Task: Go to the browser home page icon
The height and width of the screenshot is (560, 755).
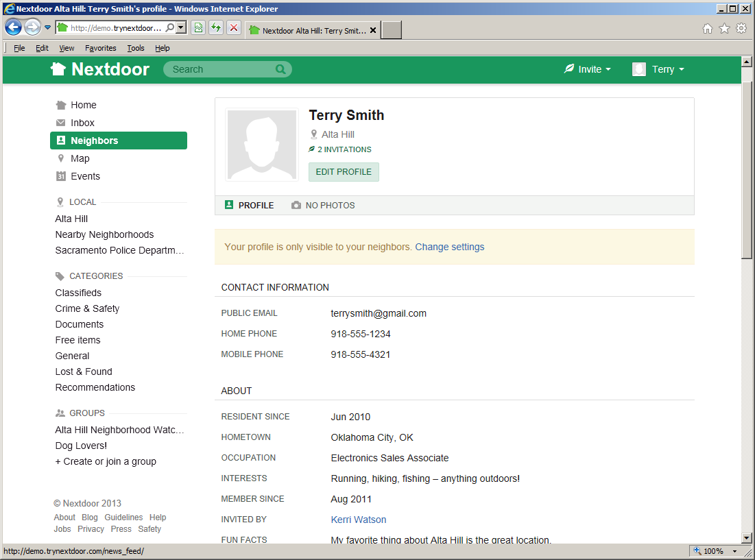Action: pos(708,29)
